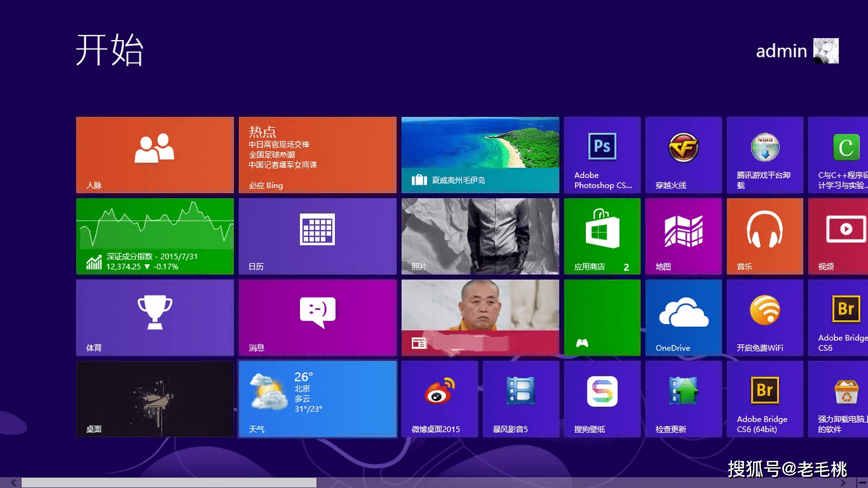868x488 pixels.
Task: Open the 消息 messaging tile
Action: click(318, 318)
